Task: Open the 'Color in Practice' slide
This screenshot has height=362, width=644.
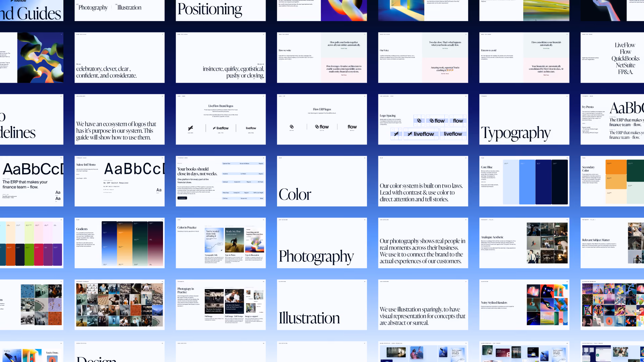Action: [221, 243]
